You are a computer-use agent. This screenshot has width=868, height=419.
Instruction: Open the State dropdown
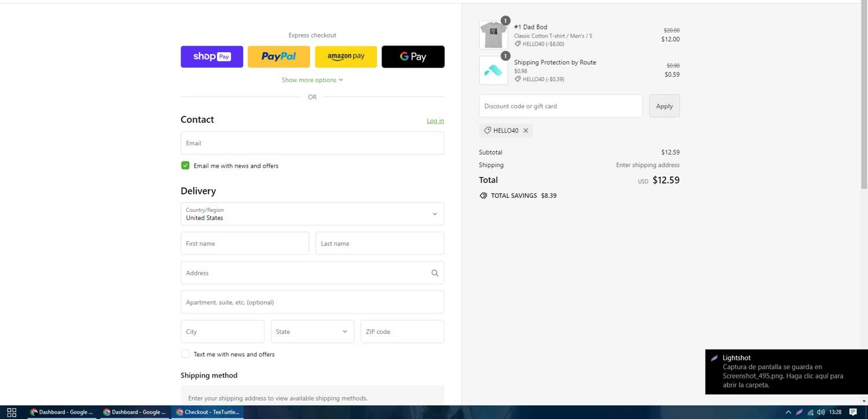pos(312,332)
